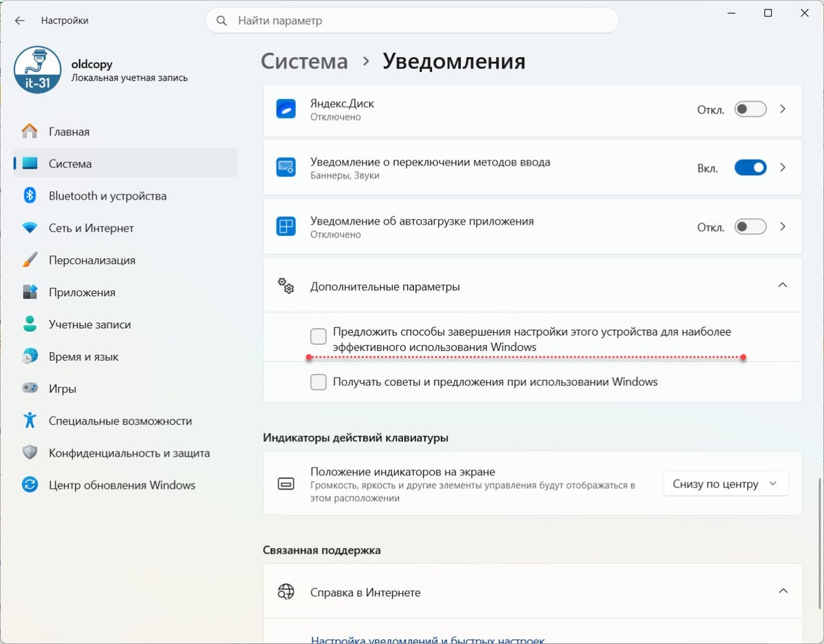Open Персонализация settings

(126, 260)
